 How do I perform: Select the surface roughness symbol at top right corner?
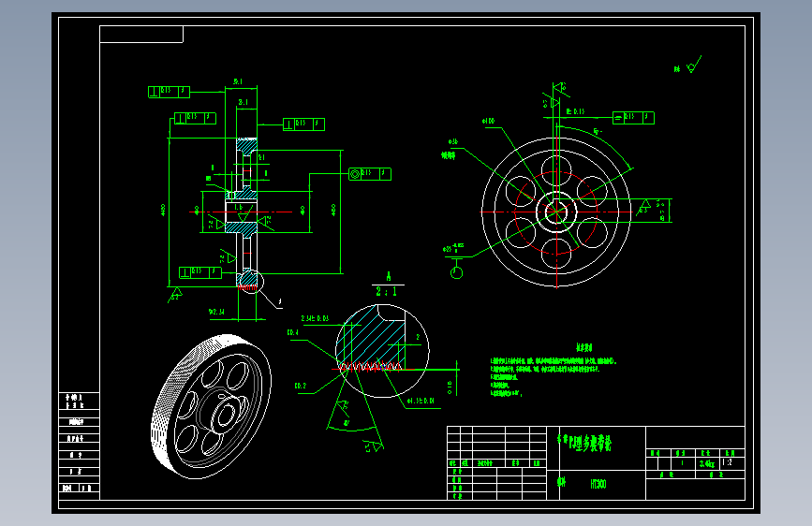point(688,66)
